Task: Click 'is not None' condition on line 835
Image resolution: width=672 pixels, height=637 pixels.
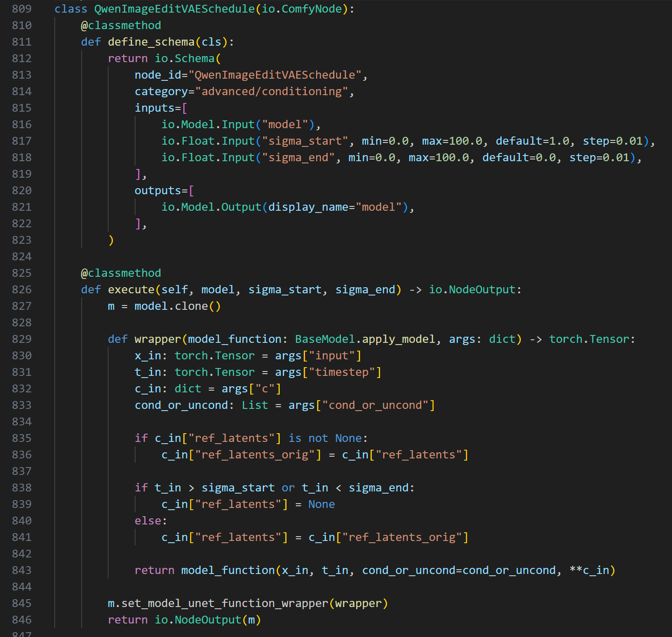Action: pos(325,438)
